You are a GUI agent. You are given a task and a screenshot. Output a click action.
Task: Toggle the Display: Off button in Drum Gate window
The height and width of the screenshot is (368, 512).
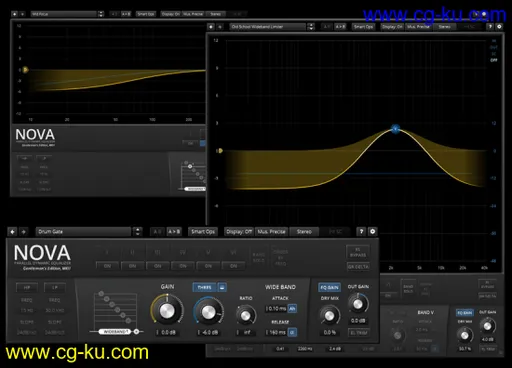coord(239,232)
